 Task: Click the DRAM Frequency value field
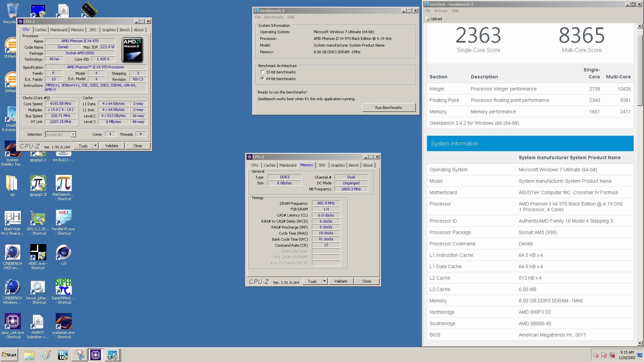[x=326, y=203]
